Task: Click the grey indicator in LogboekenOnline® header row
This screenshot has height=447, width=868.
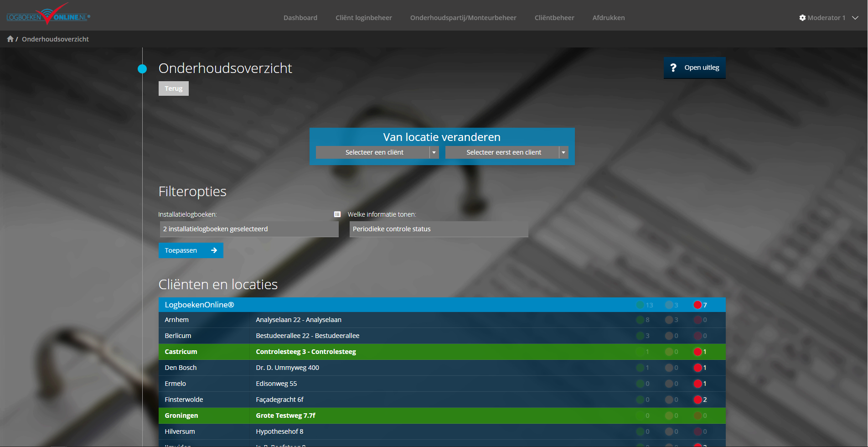Action: pos(669,305)
